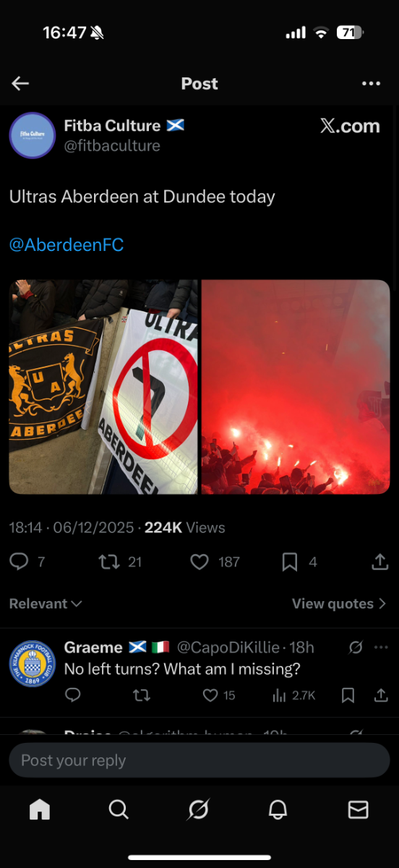Go to the Home tab

click(40, 810)
